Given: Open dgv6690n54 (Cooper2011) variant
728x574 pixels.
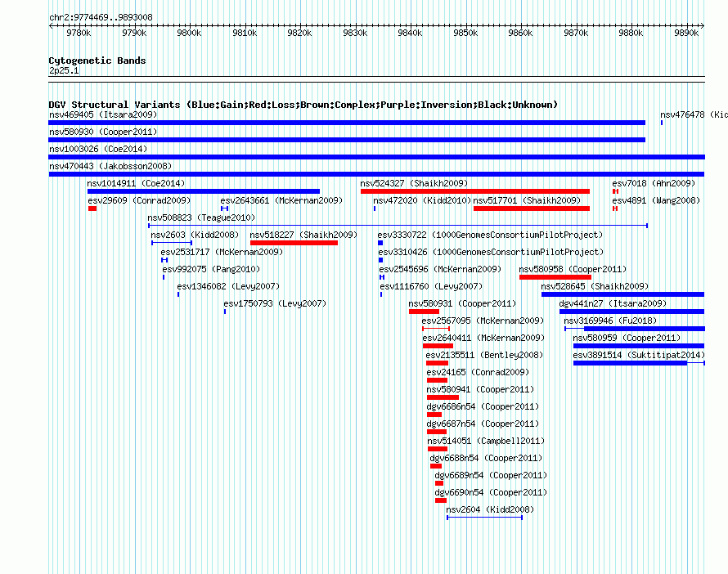Looking at the screenshot, I should 491,492.
